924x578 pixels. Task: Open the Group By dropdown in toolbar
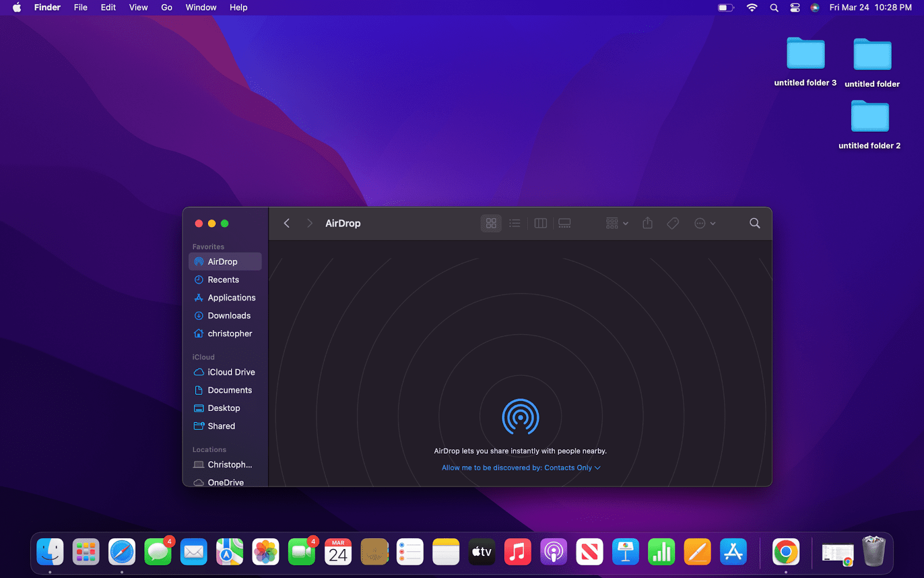pyautogui.click(x=617, y=223)
